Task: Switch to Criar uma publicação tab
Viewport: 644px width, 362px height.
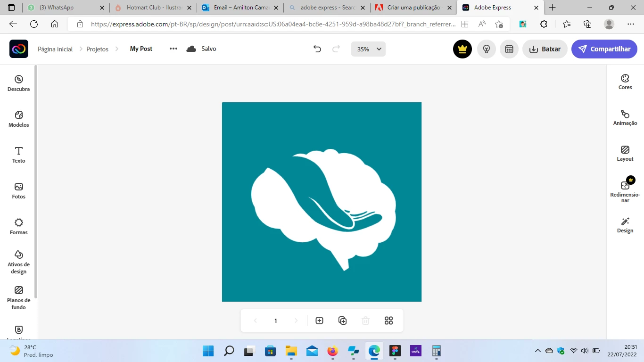Action: tap(413, 8)
